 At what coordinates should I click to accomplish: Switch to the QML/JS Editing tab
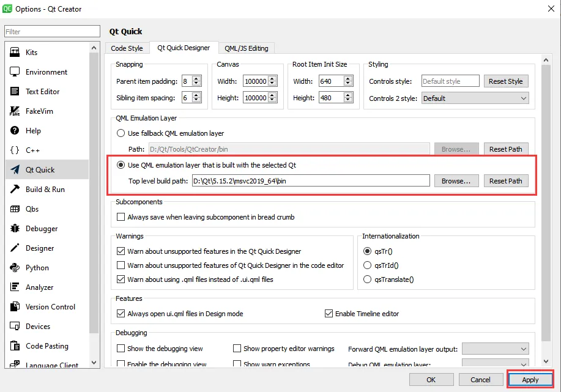coord(247,48)
